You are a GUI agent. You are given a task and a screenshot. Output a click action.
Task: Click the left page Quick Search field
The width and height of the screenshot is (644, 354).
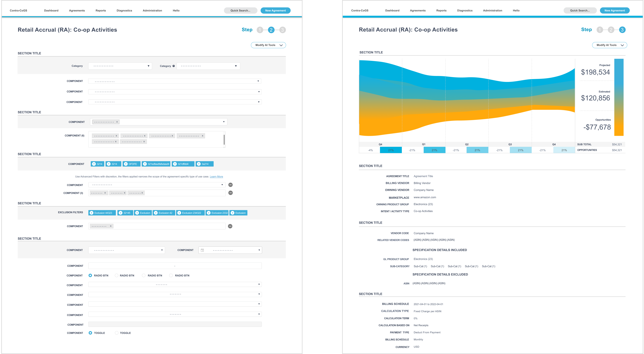pyautogui.click(x=241, y=11)
